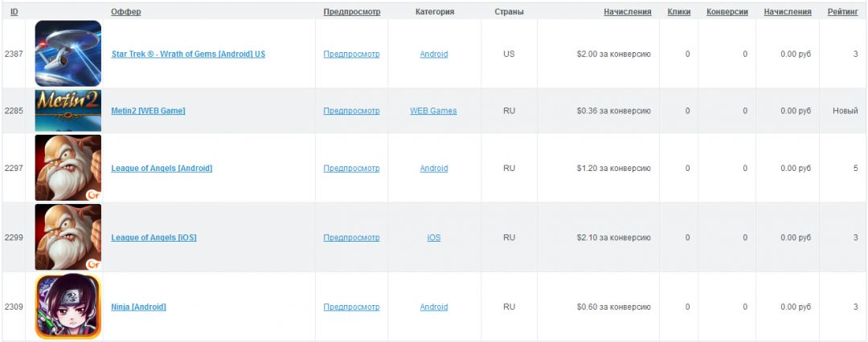Open the Star Trek starship game icon

(x=68, y=54)
